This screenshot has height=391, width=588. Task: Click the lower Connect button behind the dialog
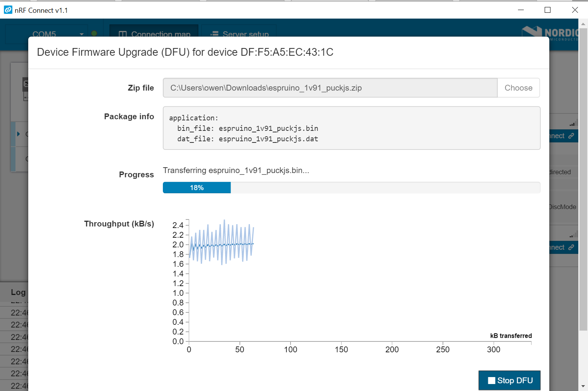coord(563,247)
